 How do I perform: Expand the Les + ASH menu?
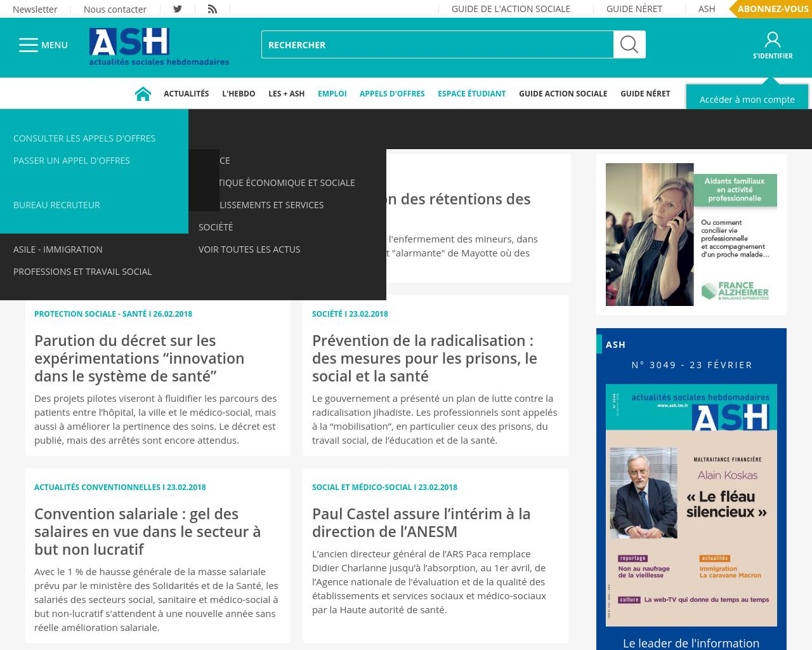click(286, 94)
